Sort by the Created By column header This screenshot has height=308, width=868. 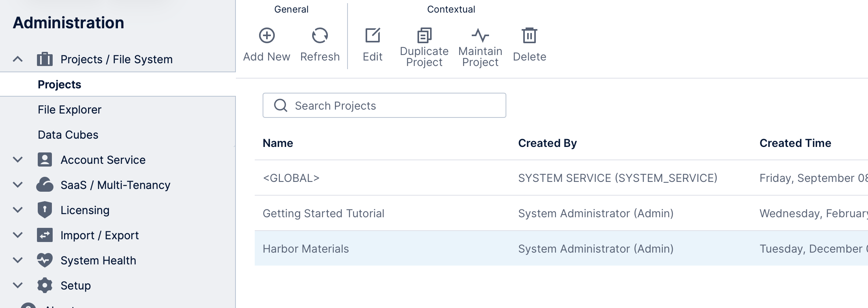click(x=547, y=143)
